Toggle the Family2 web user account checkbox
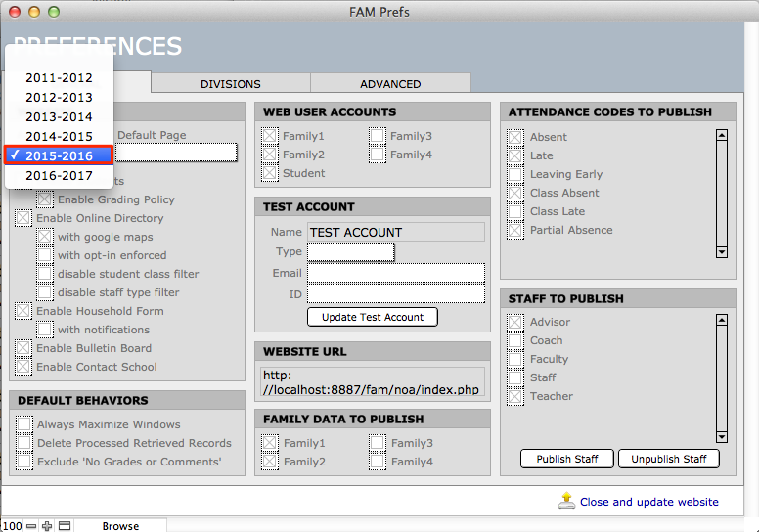The image size is (759, 532). click(x=270, y=155)
